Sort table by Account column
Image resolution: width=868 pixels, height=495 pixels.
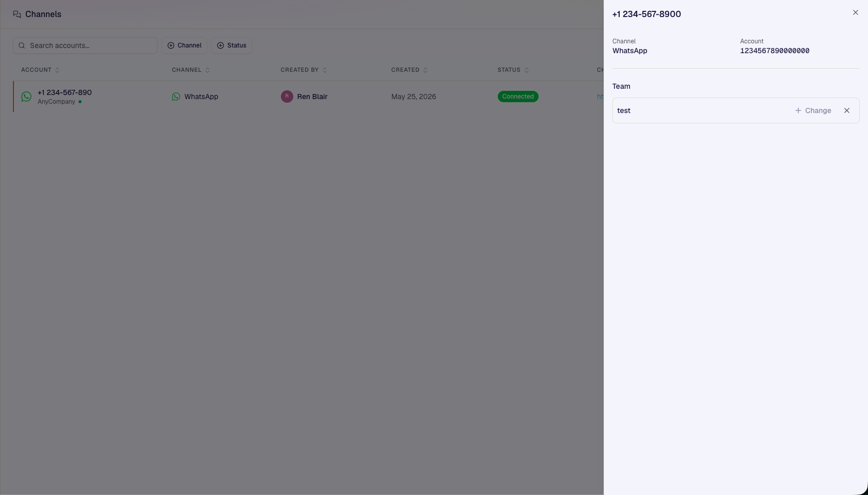(x=40, y=70)
